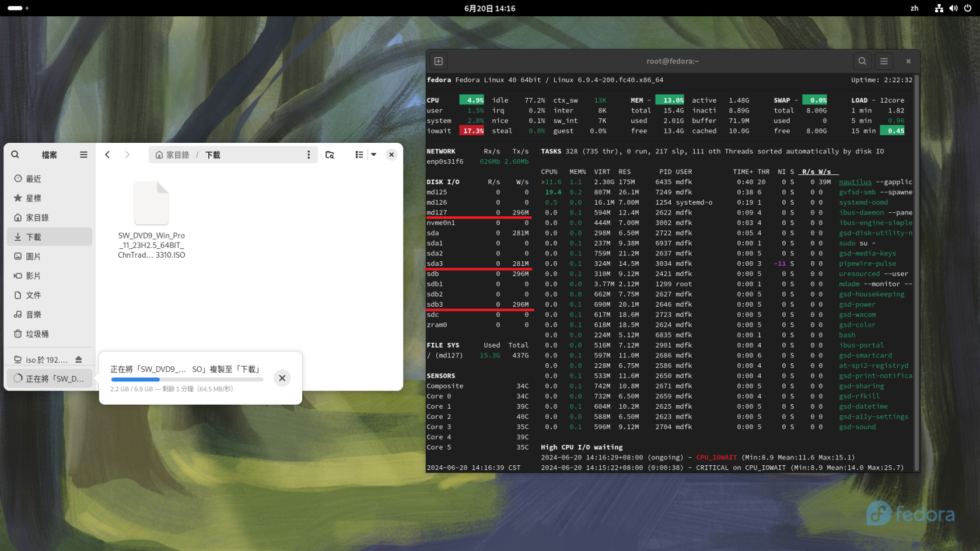Click the sda3 disk row
The height and width of the screenshot is (551, 980).
(478, 264)
